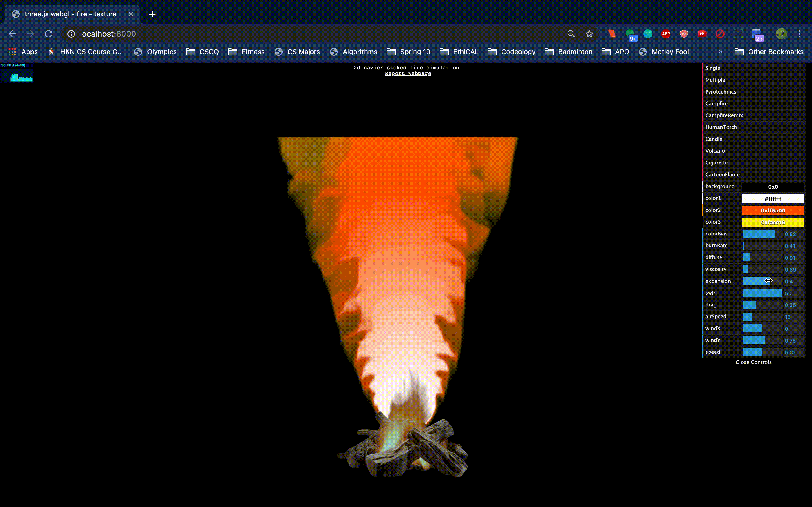
Task: Click Close Controls button
Action: [x=753, y=362]
